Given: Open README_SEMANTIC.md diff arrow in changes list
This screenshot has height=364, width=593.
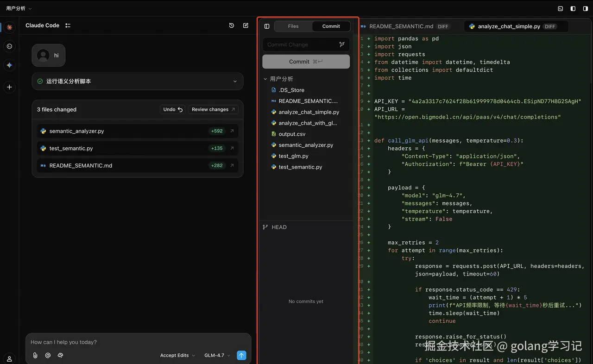Looking at the screenshot, I should [x=232, y=165].
